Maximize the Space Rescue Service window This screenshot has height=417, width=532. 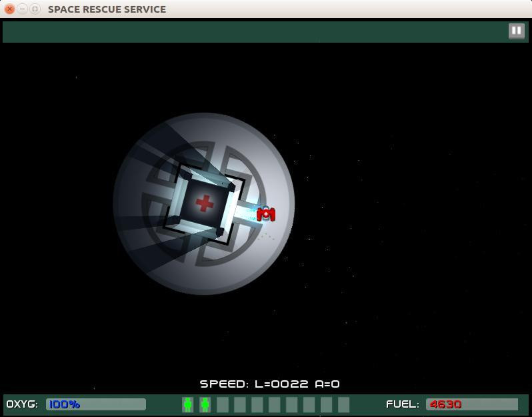click(x=35, y=9)
